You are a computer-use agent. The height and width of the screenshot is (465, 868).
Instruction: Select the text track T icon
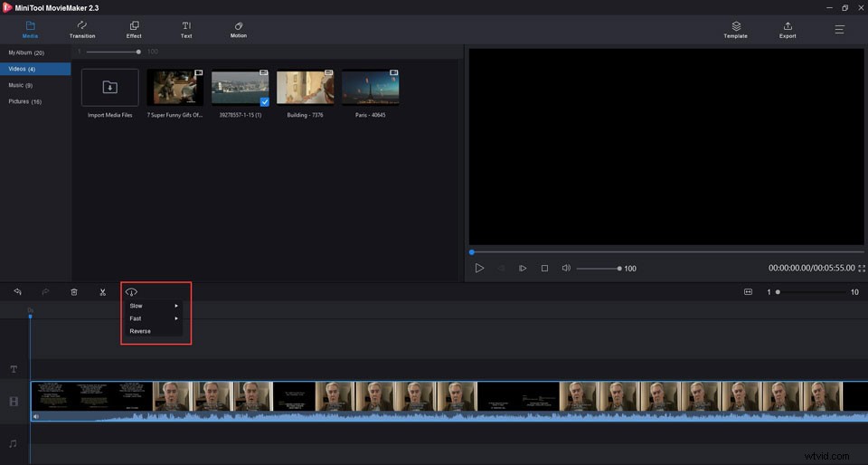(14, 369)
